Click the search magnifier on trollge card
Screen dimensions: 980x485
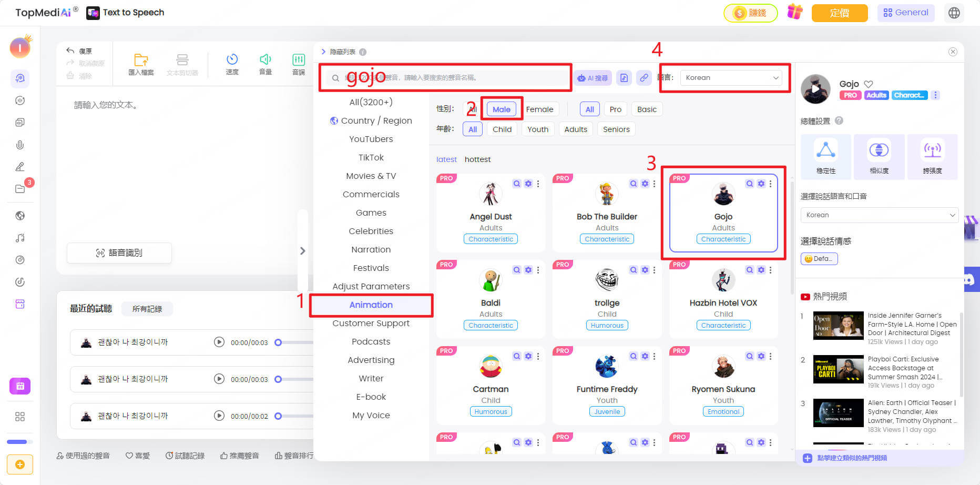(x=634, y=270)
